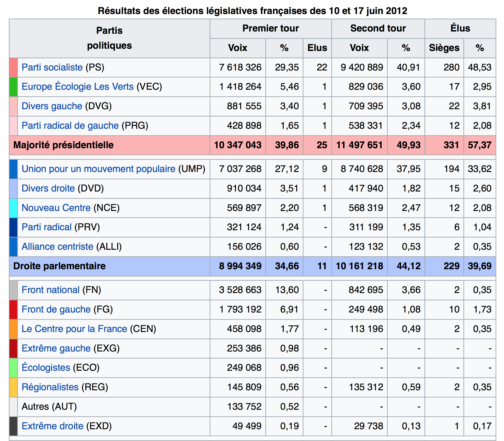Click the green swatch for Europe Écologie
The image size is (504, 441).
14,87
